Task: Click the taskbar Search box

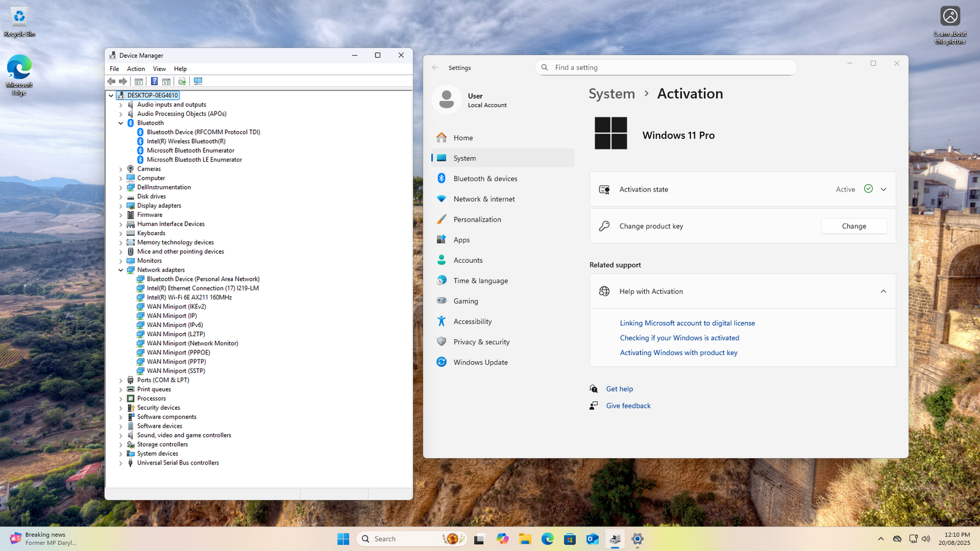Action: click(x=412, y=539)
